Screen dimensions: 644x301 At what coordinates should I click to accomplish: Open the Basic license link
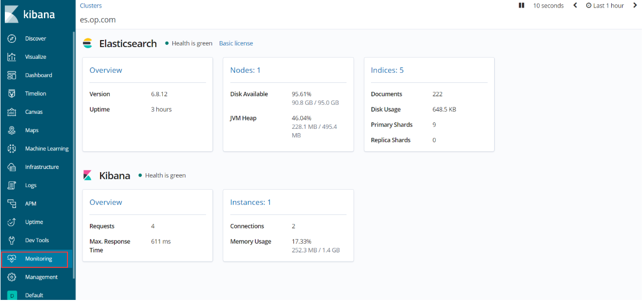236,43
